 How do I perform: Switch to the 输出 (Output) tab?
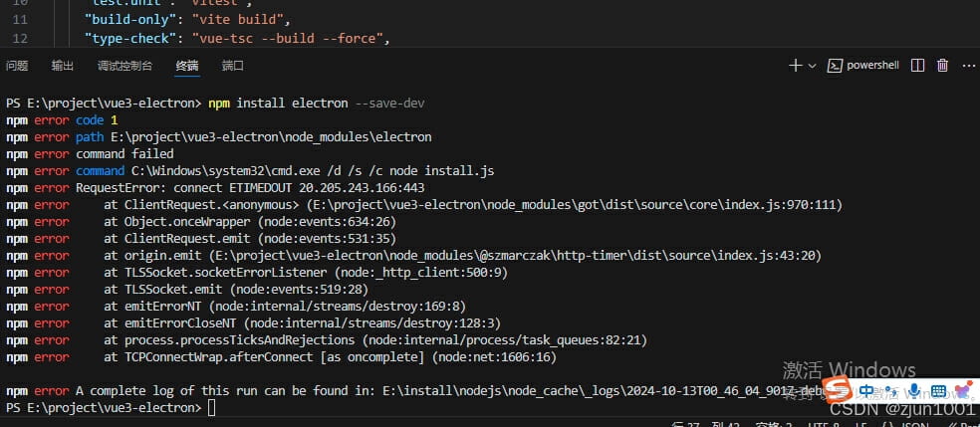(63, 66)
